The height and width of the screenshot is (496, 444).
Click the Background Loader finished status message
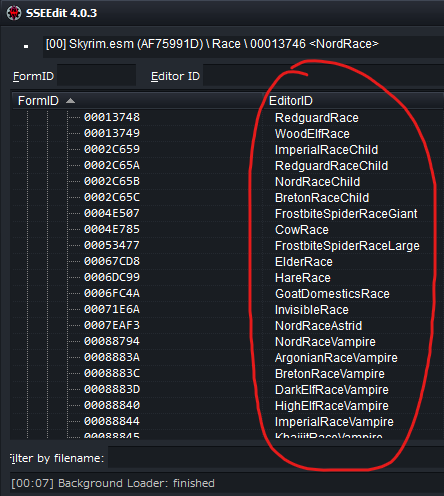(x=113, y=483)
